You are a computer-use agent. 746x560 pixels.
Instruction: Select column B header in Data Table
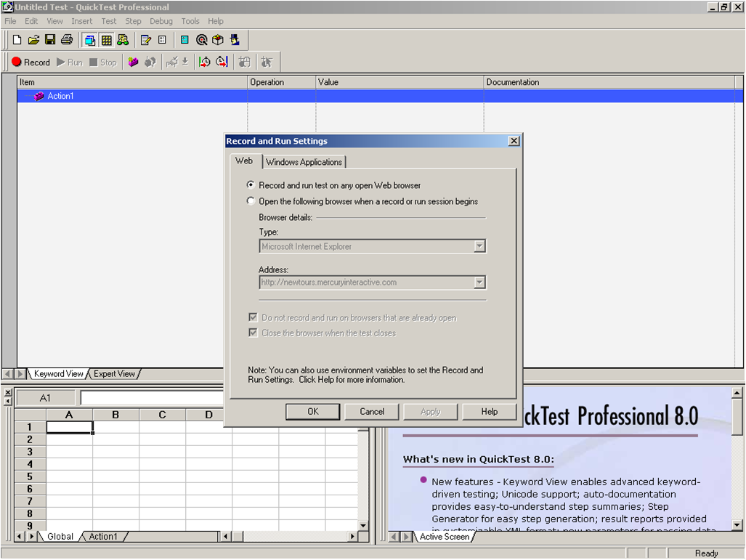pos(115,415)
